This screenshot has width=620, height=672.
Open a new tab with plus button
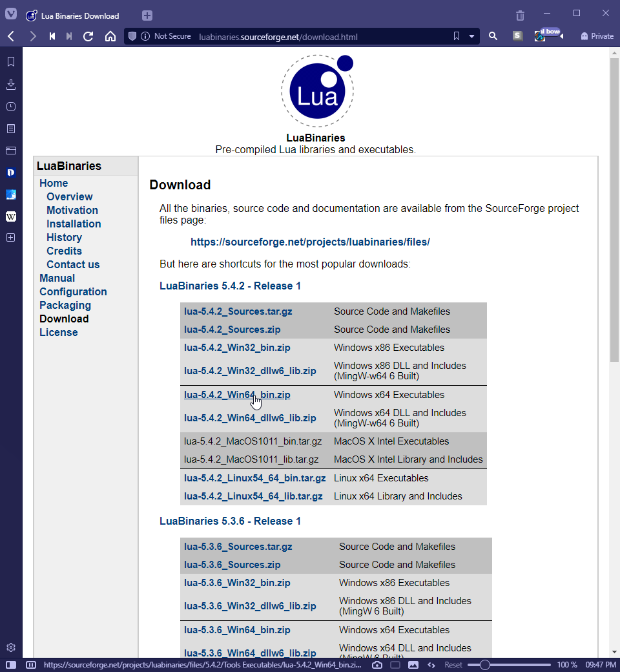click(x=147, y=16)
